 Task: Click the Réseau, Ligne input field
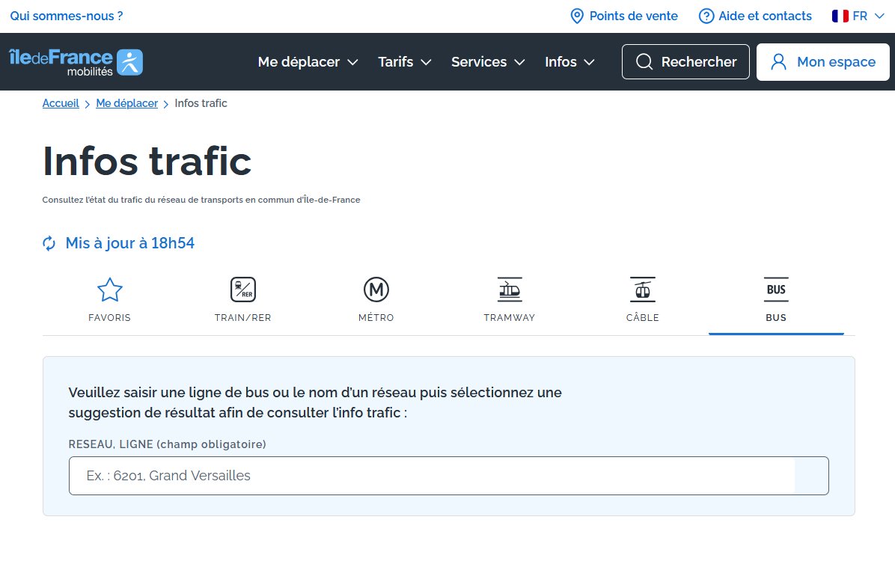point(449,476)
